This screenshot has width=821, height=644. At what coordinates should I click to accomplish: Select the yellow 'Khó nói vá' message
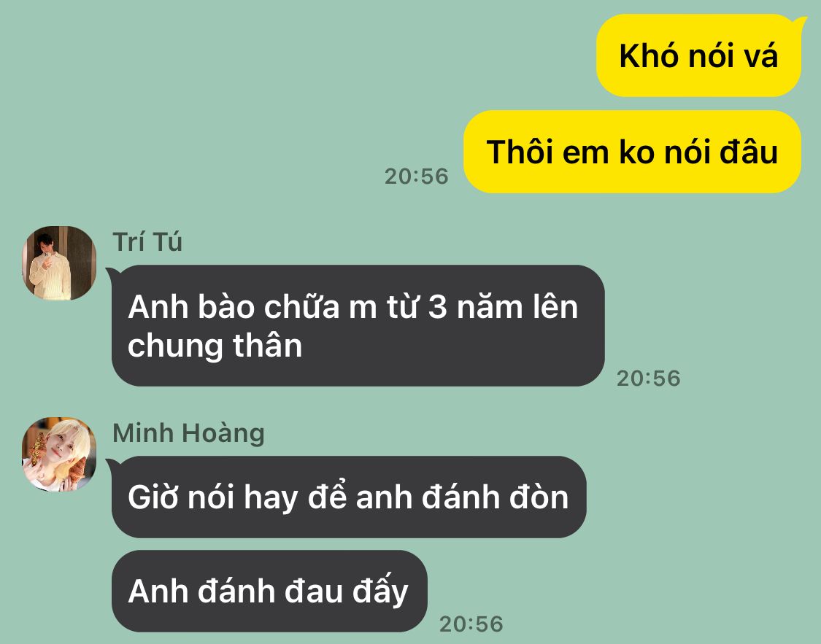[x=698, y=55]
